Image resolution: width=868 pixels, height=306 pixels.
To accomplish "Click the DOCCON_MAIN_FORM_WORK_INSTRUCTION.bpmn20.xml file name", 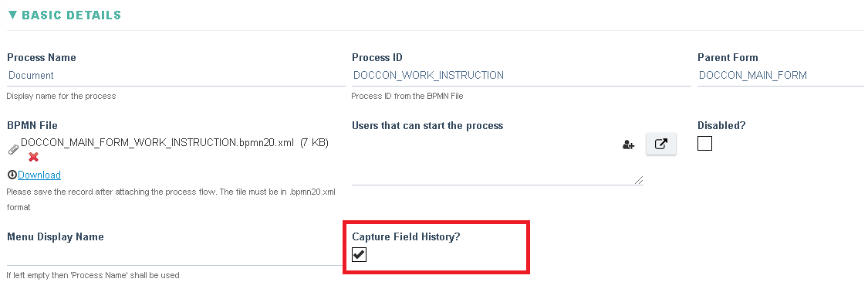I will (157, 142).
